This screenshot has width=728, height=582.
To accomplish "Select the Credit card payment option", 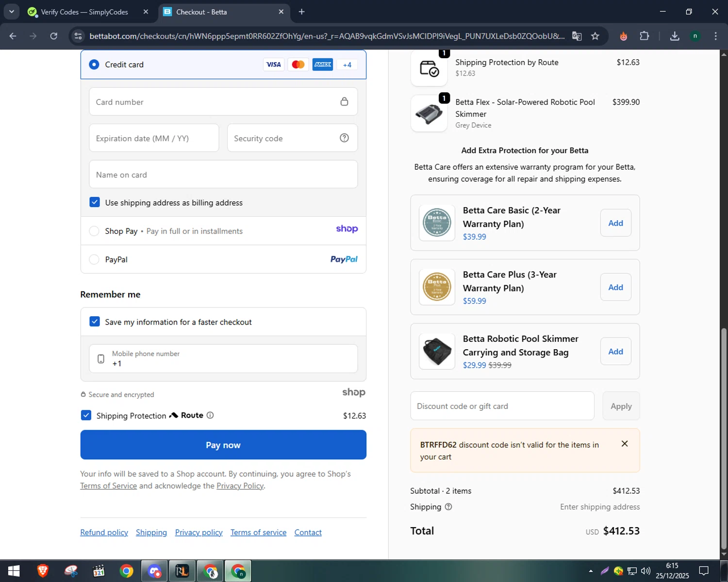I will tap(94, 65).
